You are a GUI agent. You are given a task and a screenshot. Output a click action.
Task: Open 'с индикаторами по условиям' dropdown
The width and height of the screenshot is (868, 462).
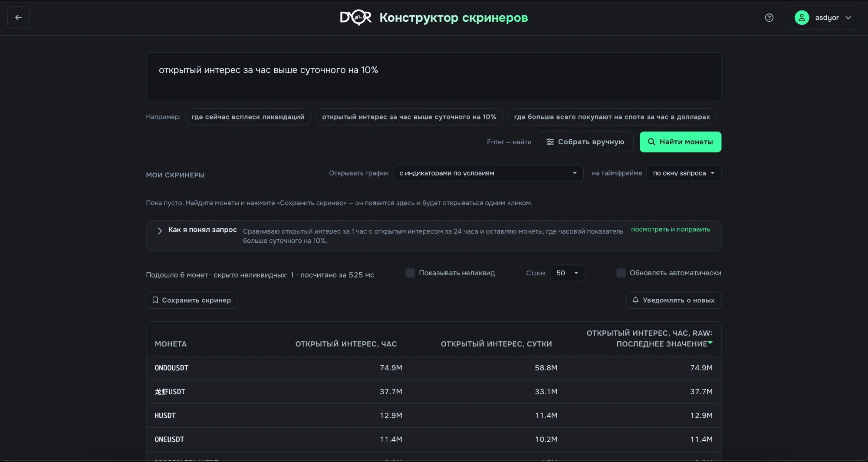(488, 173)
